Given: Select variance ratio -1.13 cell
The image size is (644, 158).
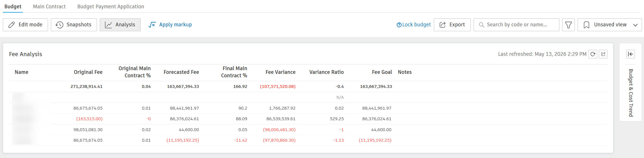Looking at the screenshot, I should (x=338, y=140).
